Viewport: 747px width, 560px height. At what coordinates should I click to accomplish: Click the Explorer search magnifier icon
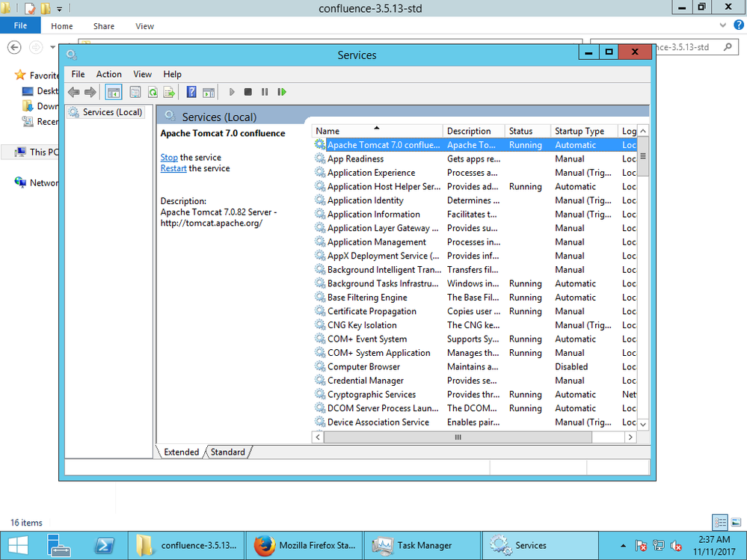tap(727, 46)
